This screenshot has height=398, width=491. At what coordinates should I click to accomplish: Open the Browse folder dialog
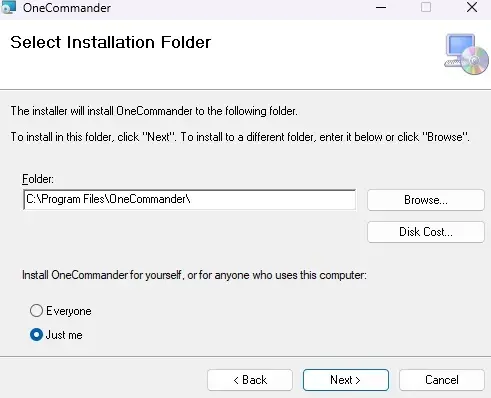coord(426,200)
